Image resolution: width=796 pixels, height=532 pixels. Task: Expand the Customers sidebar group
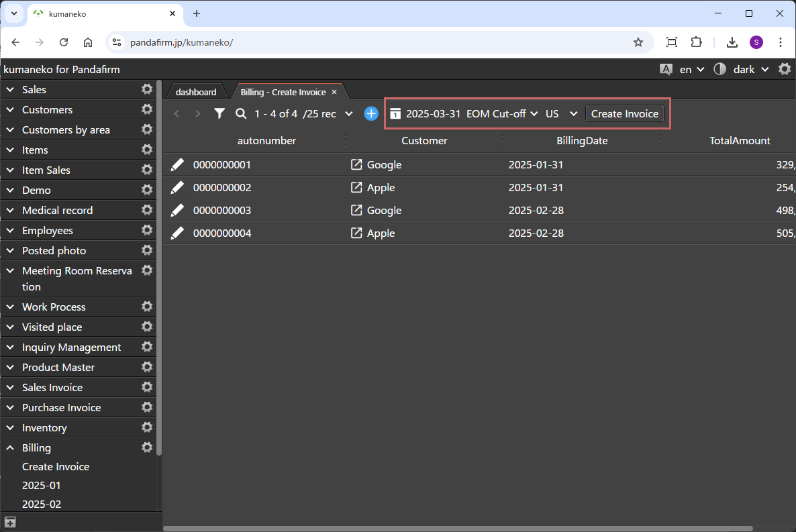point(11,110)
